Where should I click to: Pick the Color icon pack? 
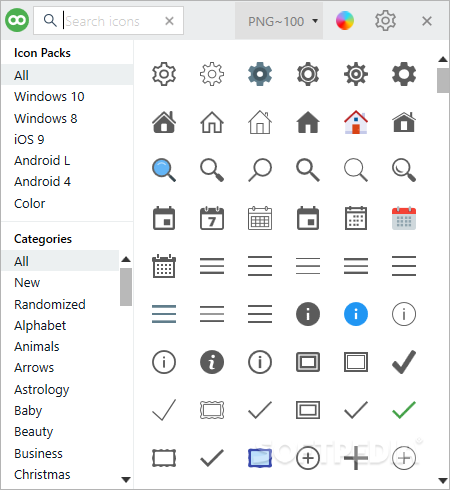[x=29, y=203]
